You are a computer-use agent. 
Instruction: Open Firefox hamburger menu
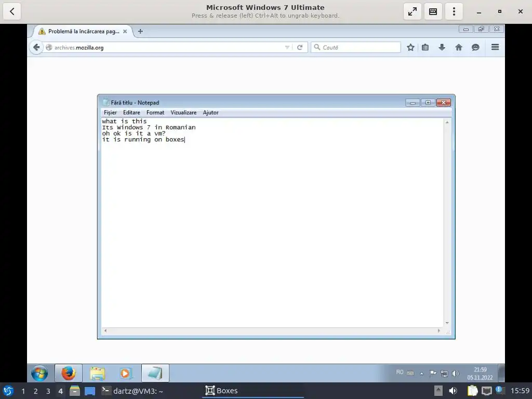click(x=495, y=47)
